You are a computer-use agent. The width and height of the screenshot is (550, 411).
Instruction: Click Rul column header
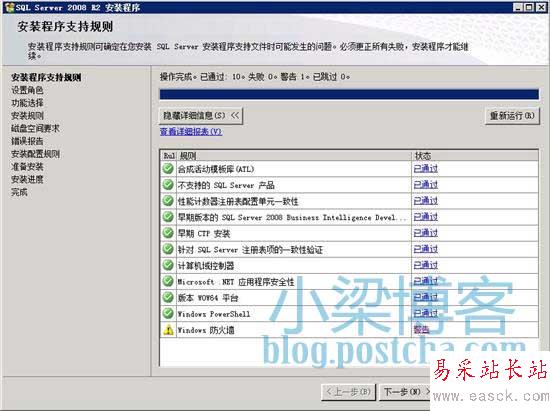169,156
